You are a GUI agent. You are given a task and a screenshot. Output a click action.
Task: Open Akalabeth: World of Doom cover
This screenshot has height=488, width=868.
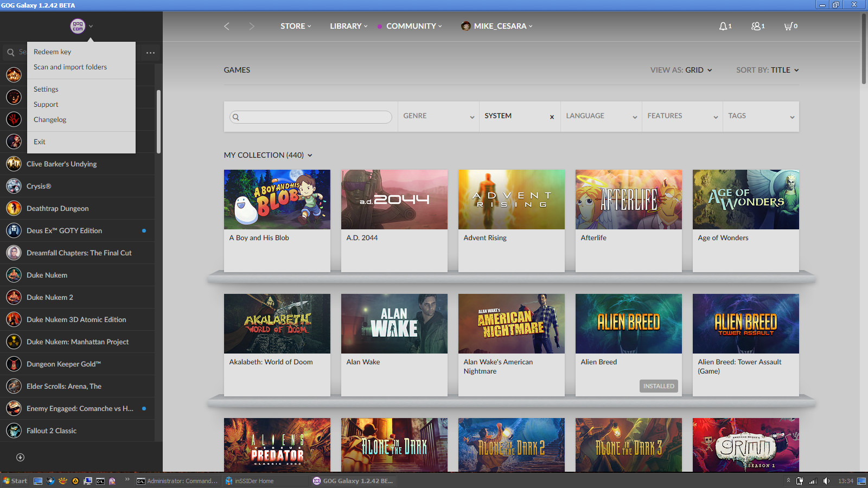click(x=277, y=324)
